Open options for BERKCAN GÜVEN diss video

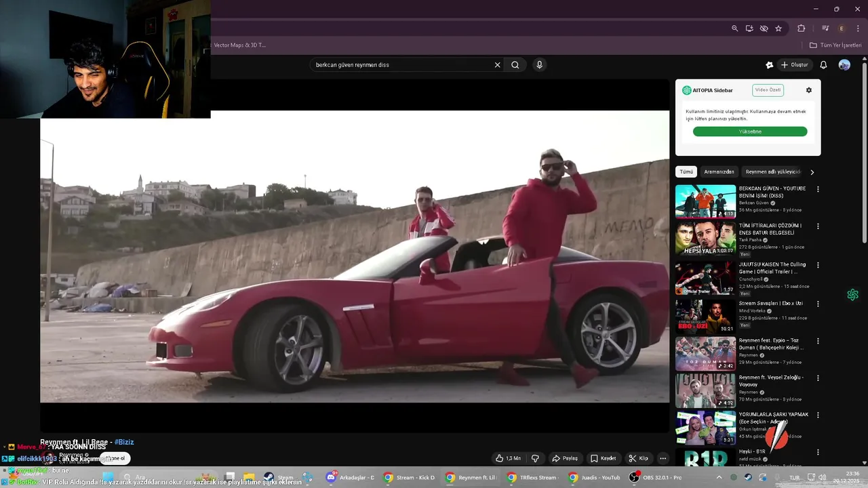[x=818, y=189]
